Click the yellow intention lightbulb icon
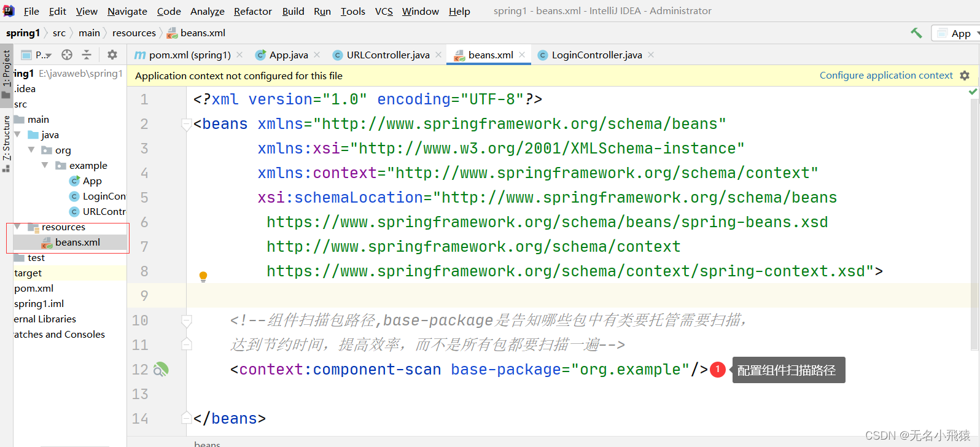The height and width of the screenshot is (447, 980). 203,276
